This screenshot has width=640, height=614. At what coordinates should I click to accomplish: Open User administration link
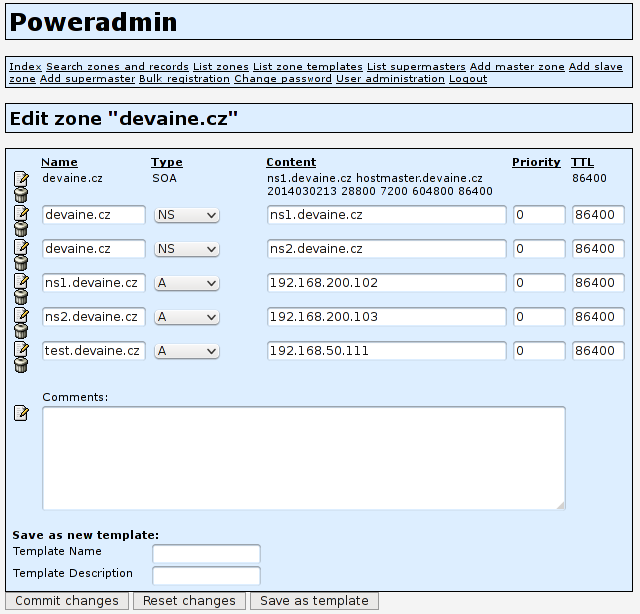click(x=390, y=79)
